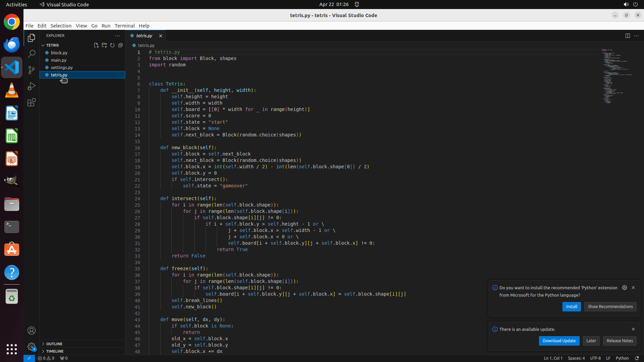Screen dimensions: 644x362
Task: Collapse the TETRIS folder section
Action: 52,45
